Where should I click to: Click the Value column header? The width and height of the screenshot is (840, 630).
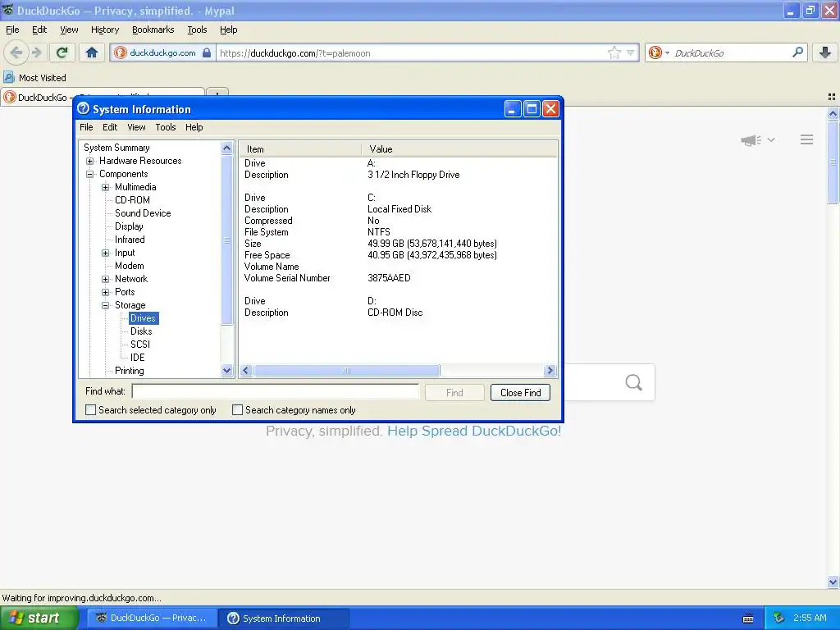pyautogui.click(x=459, y=149)
